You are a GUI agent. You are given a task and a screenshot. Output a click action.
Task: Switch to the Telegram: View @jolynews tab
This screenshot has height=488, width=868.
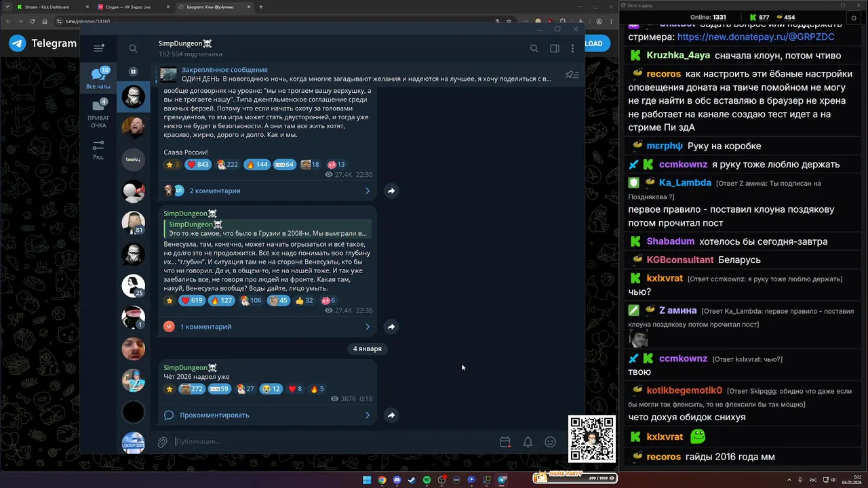coord(214,7)
